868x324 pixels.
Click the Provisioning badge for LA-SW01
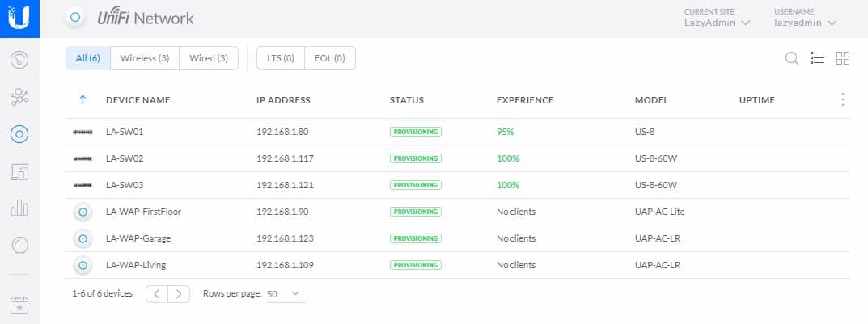(416, 133)
